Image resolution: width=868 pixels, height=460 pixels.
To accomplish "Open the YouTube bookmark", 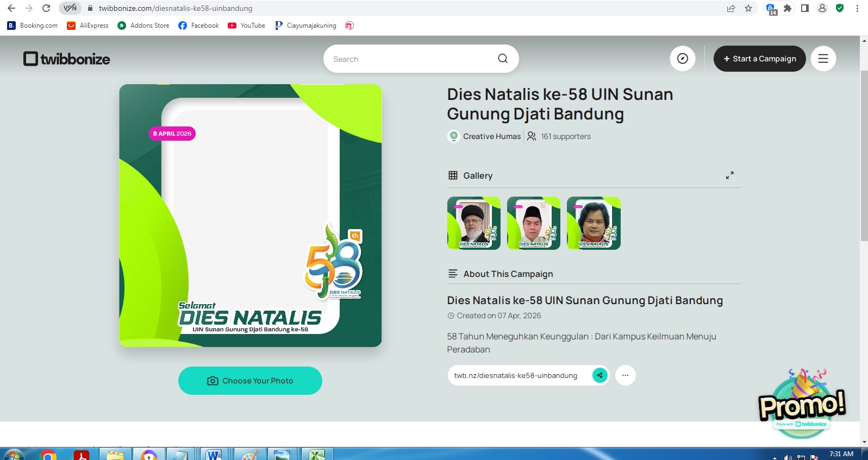I will point(247,26).
